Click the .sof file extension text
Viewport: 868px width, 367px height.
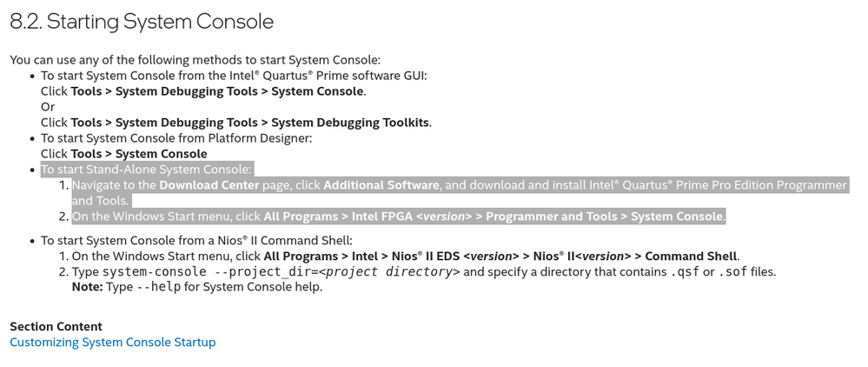(732, 271)
